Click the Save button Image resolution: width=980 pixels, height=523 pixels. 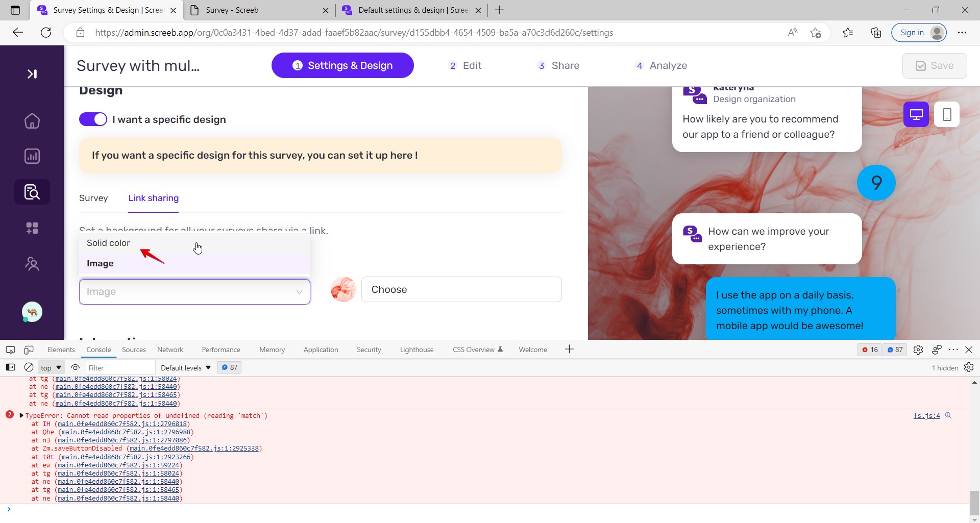click(935, 65)
